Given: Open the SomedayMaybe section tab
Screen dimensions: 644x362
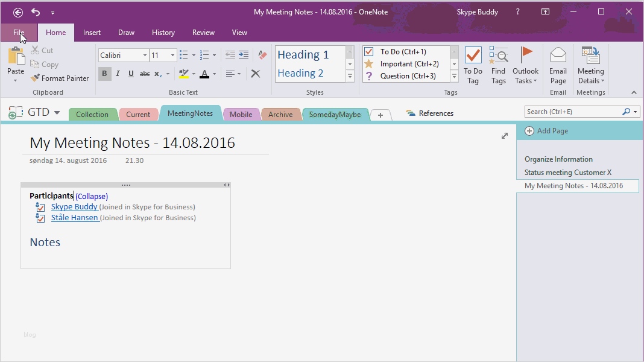Looking at the screenshot, I should [335, 113].
